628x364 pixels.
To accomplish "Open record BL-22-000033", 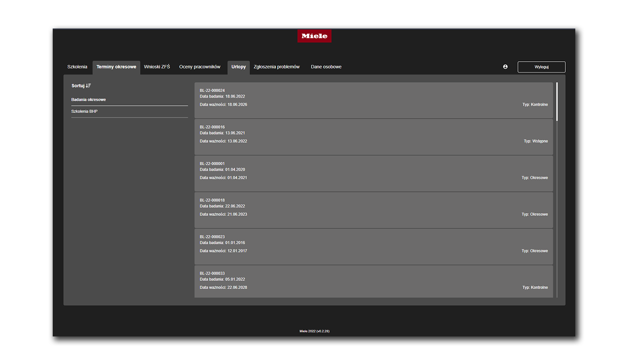I will 374,281.
